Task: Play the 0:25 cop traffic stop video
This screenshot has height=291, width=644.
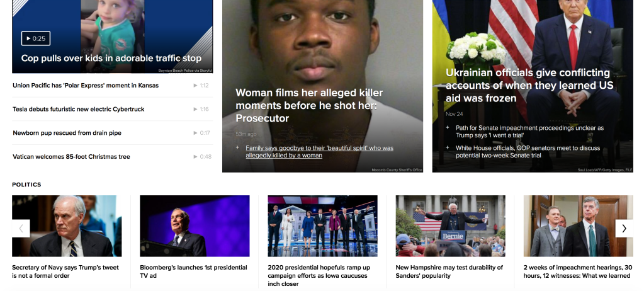Action: point(35,38)
